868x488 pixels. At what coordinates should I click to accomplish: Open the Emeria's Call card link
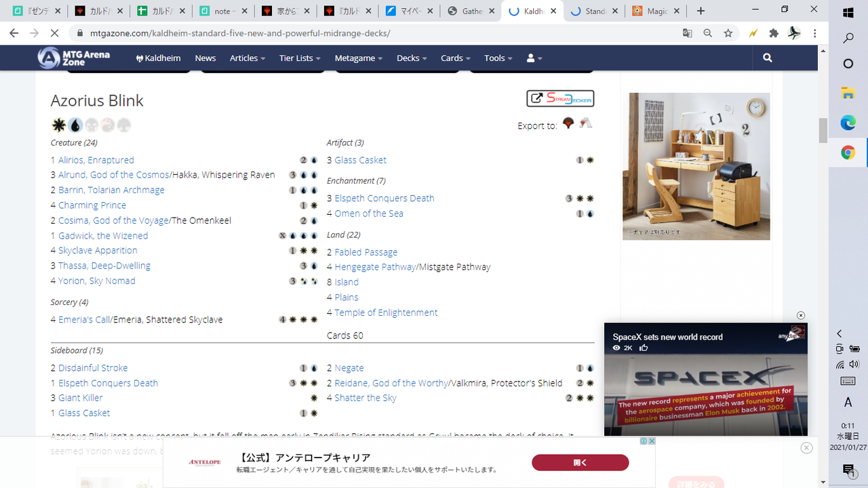point(84,319)
